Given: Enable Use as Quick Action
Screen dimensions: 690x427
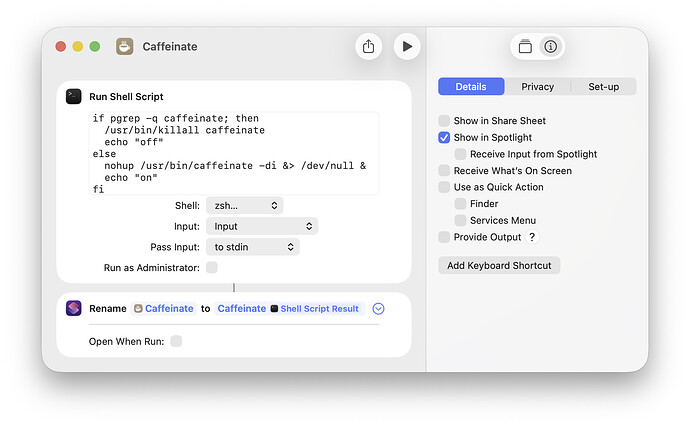Looking at the screenshot, I should click(x=444, y=187).
